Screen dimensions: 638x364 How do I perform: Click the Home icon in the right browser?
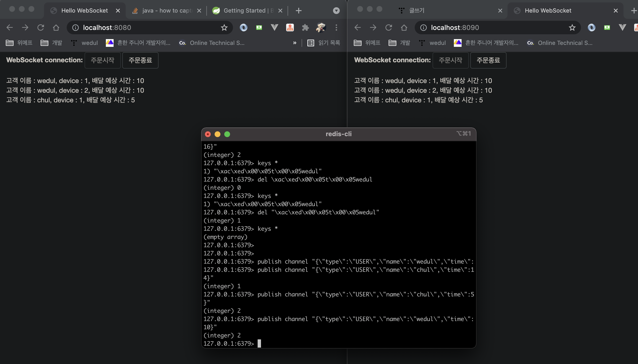404,28
